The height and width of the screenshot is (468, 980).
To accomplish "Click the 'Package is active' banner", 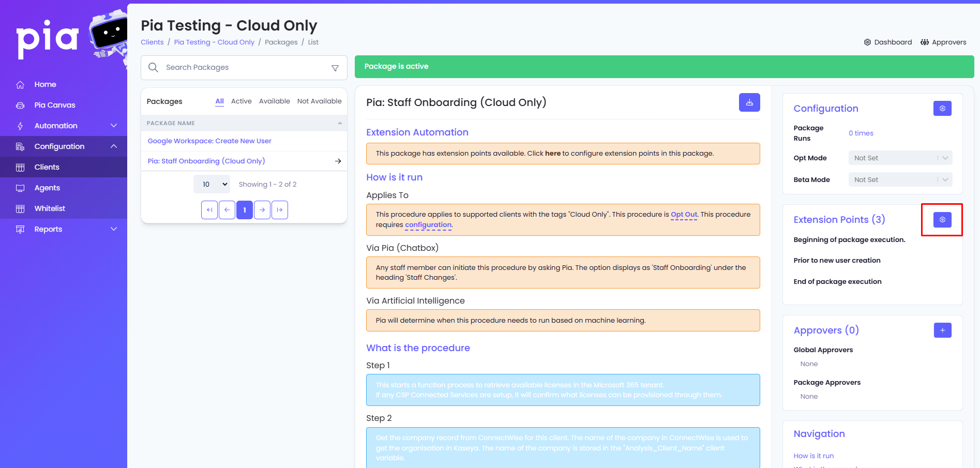I will [664, 67].
